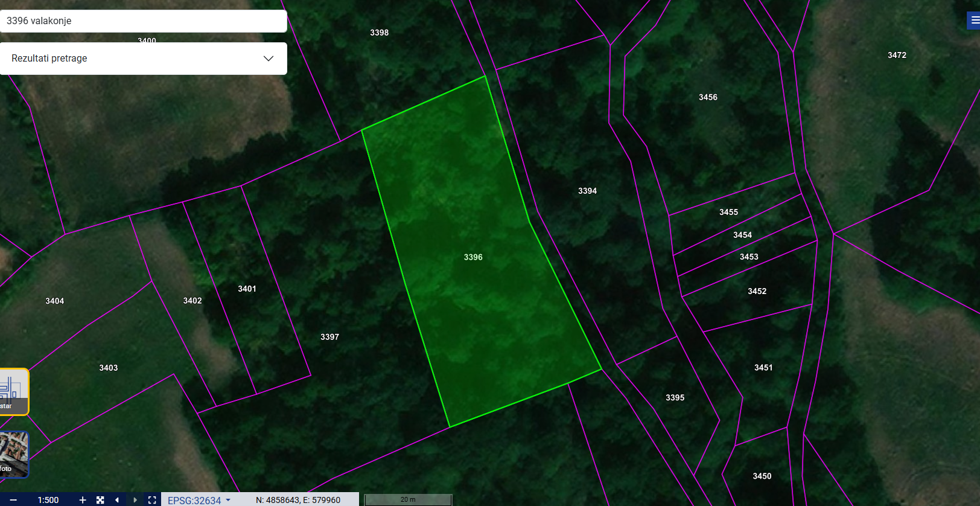Switch to the cadastre base map thumbnail
This screenshot has width=980, height=506.
pos(13,392)
